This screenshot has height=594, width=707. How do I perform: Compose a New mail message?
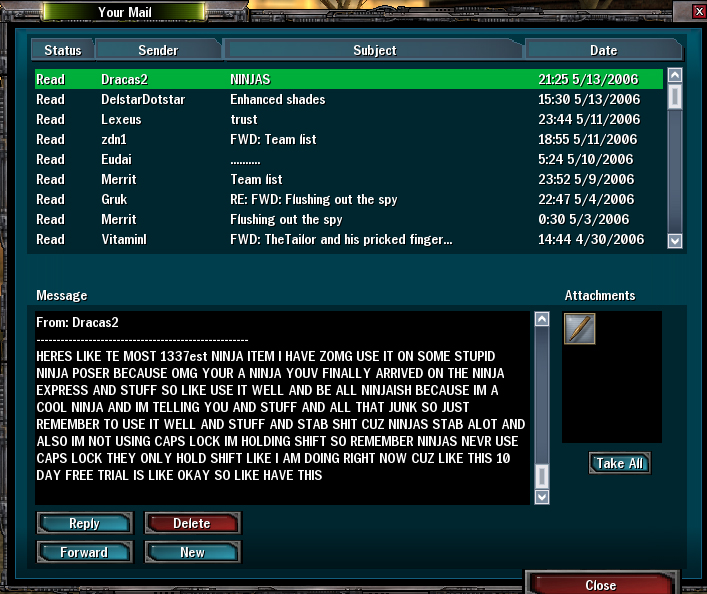(193, 552)
